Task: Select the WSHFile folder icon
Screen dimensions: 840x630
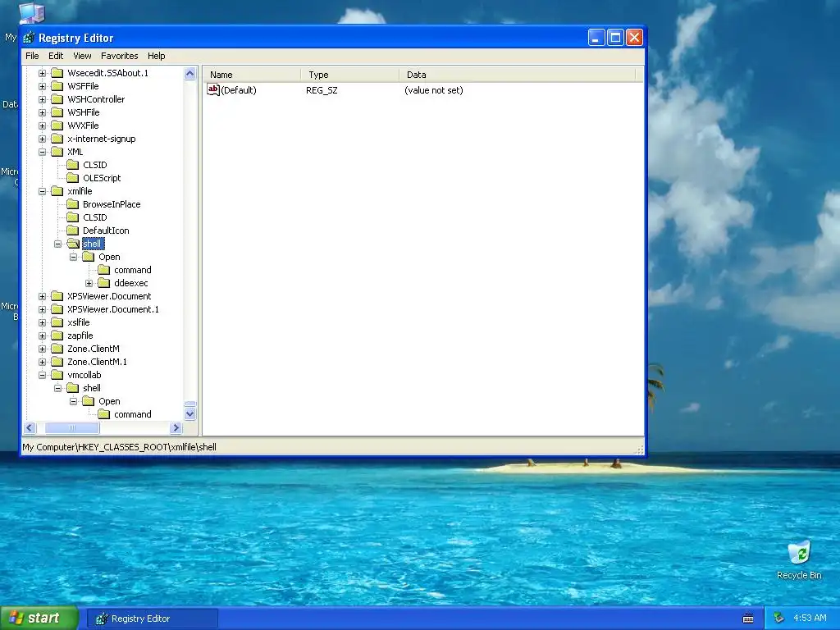Action: pyautogui.click(x=57, y=112)
